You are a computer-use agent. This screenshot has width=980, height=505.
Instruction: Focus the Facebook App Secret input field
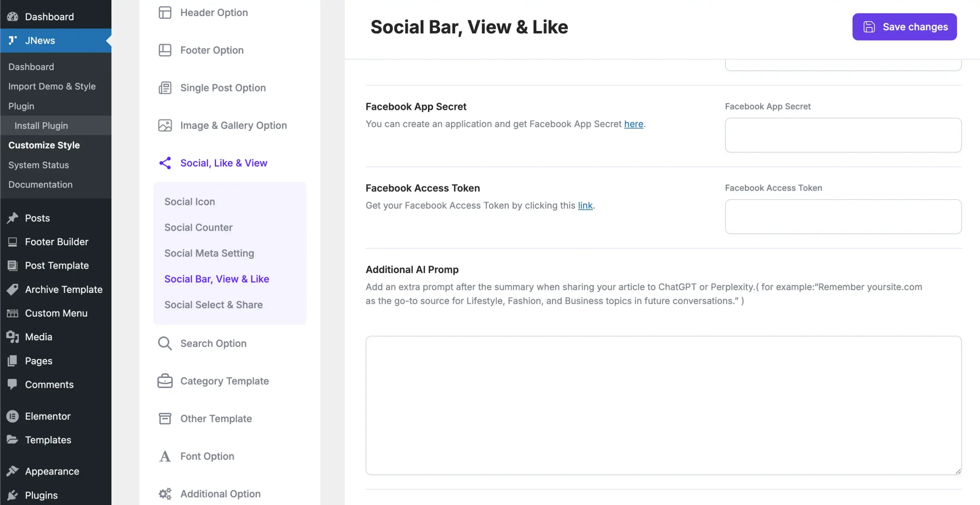coord(843,135)
